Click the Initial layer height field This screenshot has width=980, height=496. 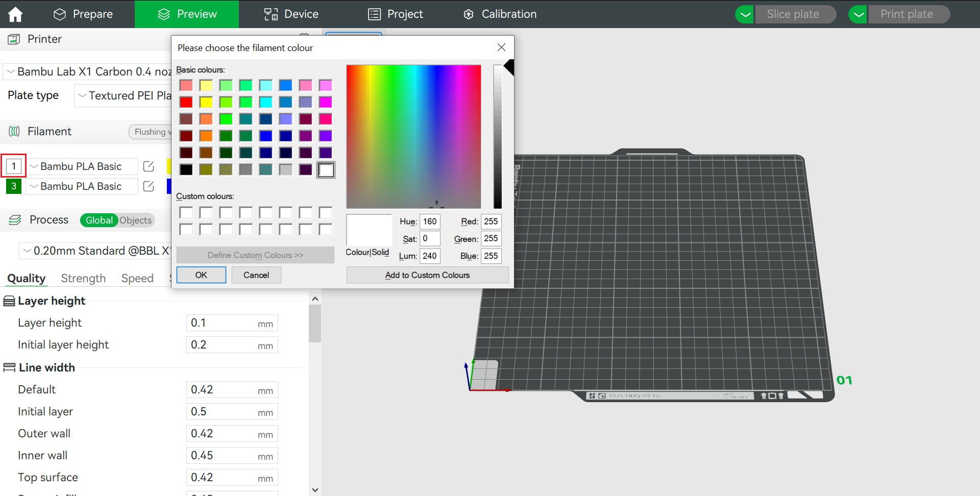point(232,345)
